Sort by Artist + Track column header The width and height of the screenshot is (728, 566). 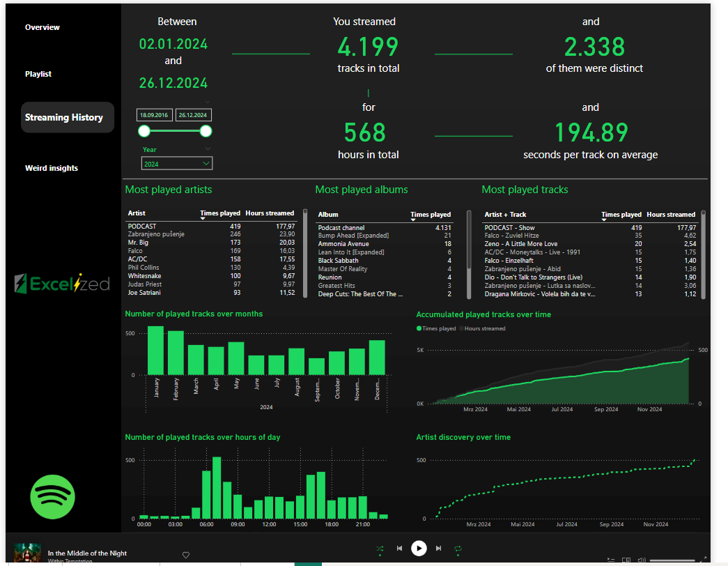505,214
